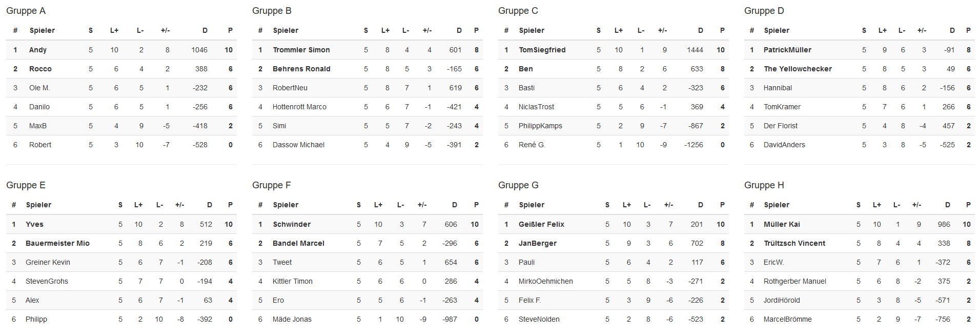Viewport: 980px width, 334px height.
Task: Select SteveNolden row in Gruppe G
Action: click(614, 319)
